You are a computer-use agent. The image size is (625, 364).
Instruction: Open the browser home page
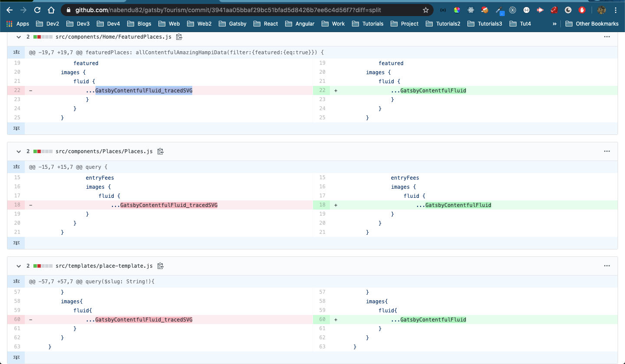[x=51, y=10]
